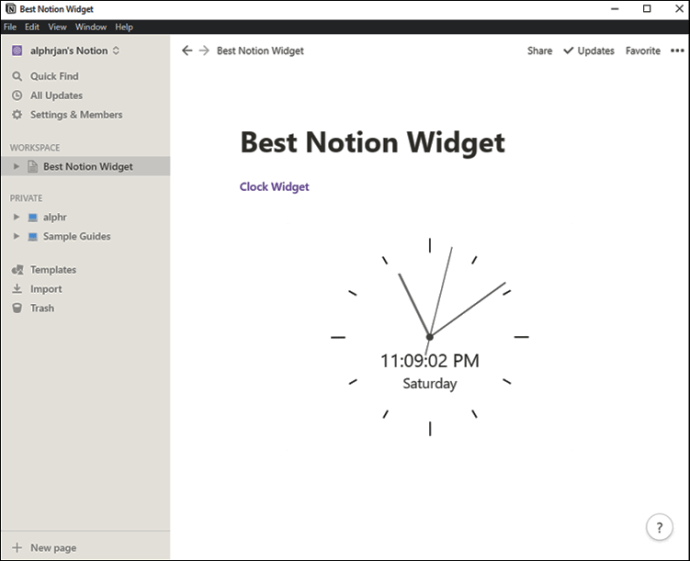Click the Quick Find magnifier icon
690x561 pixels.
[x=17, y=76]
